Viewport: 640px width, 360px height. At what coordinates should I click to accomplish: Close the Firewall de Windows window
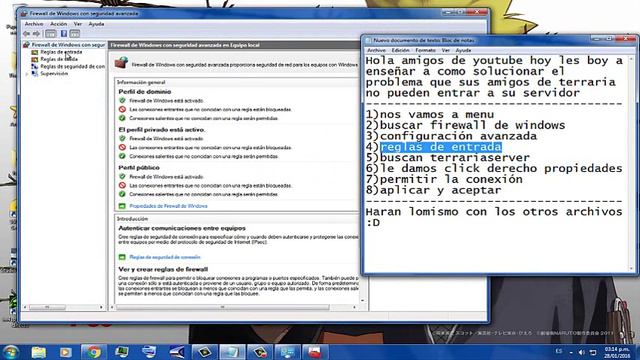click(476, 13)
